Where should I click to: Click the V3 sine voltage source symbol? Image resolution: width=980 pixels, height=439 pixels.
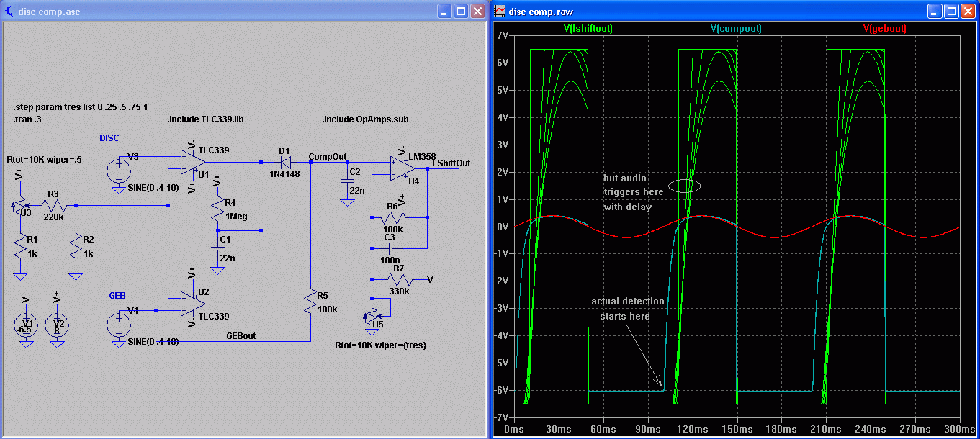[118, 172]
